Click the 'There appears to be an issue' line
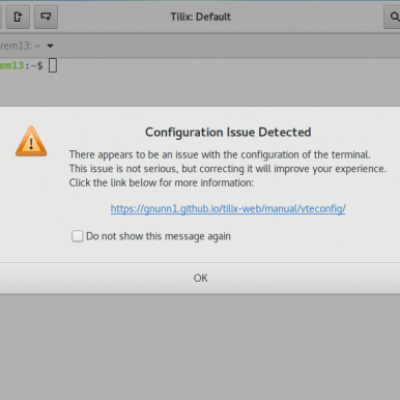Viewport: 400px width, 400px height. 220,155
